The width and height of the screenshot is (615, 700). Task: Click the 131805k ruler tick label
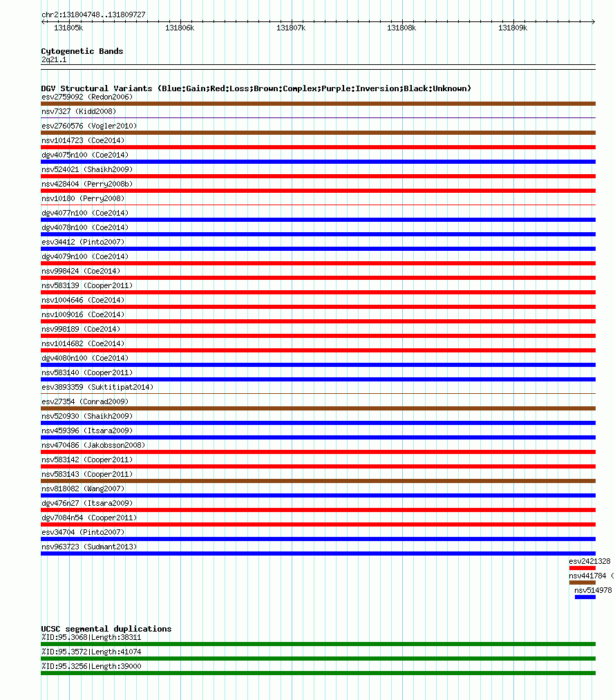coord(68,28)
